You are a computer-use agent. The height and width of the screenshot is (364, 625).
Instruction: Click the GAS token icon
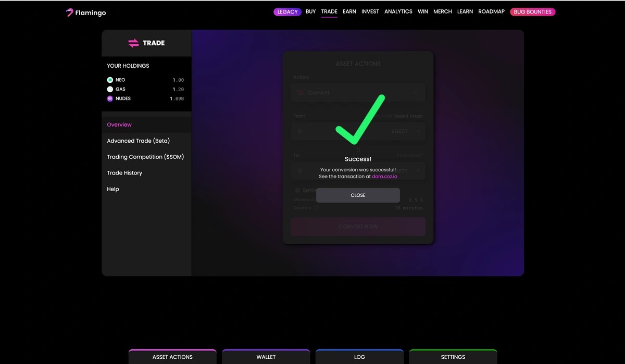[110, 89]
